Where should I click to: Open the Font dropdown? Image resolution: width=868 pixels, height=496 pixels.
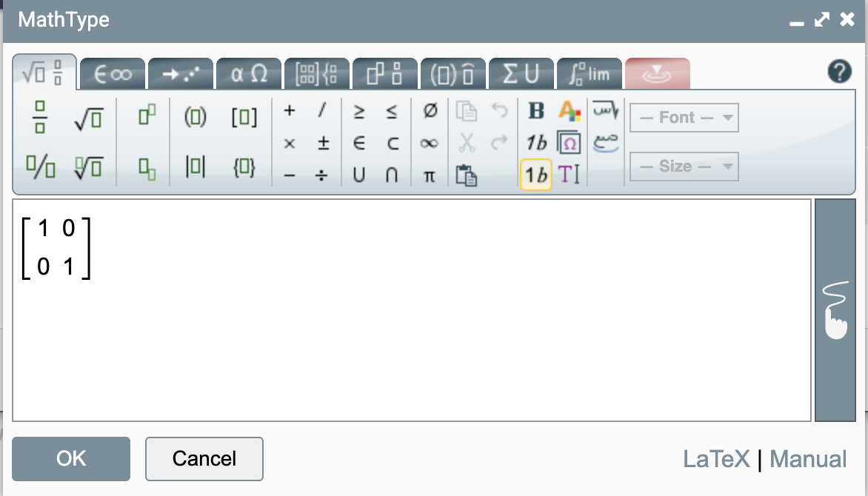(682, 117)
